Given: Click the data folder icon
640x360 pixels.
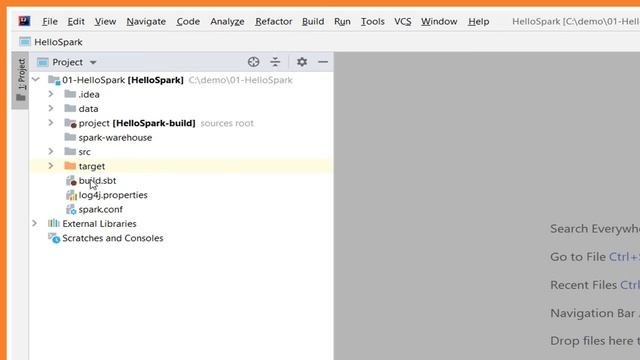Looking at the screenshot, I should click(70, 108).
